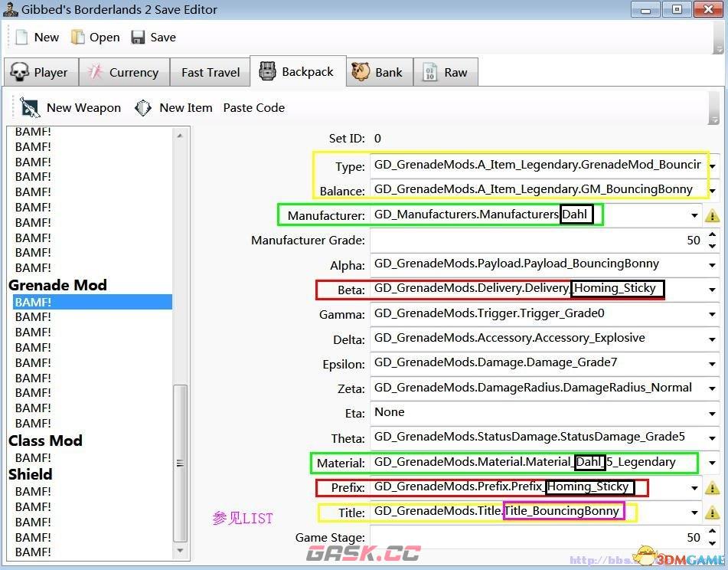Switch to the Player tab

pos(41,72)
